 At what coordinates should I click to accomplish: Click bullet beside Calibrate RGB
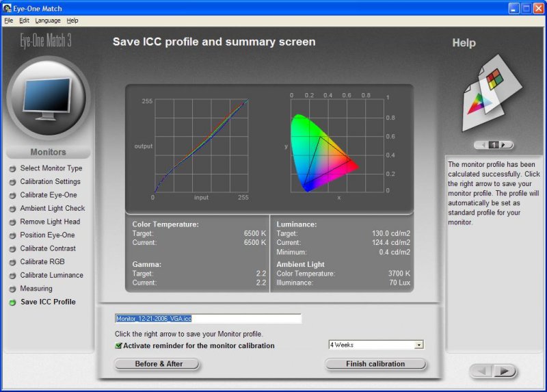point(12,262)
